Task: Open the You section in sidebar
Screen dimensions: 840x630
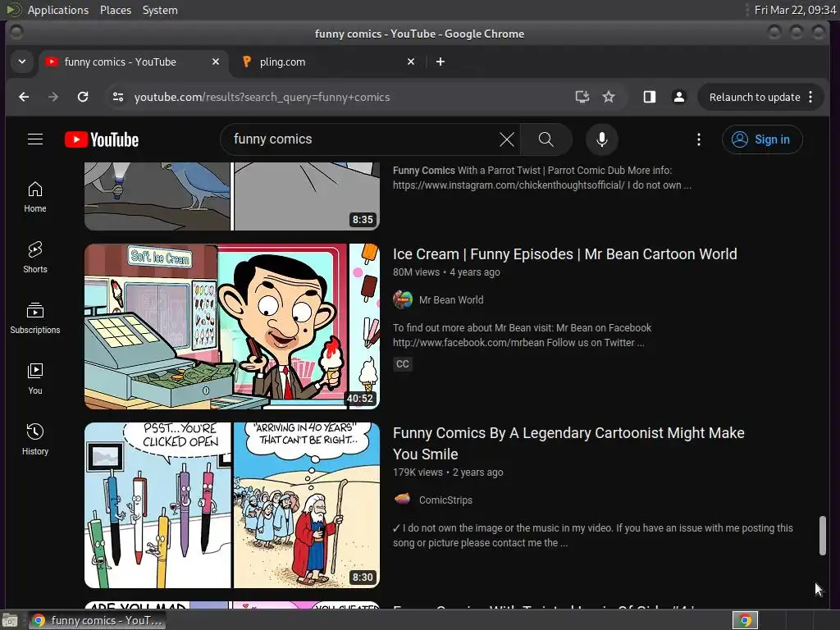Action: [x=35, y=379]
